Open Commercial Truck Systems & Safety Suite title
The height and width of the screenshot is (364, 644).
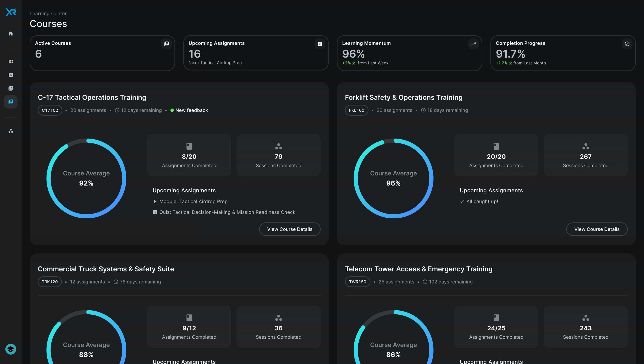pyautogui.click(x=106, y=269)
